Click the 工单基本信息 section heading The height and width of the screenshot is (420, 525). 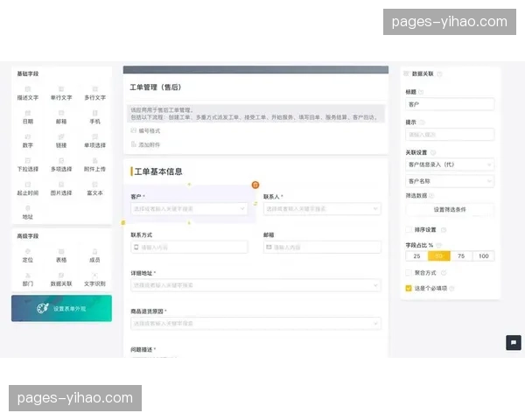pos(158,171)
